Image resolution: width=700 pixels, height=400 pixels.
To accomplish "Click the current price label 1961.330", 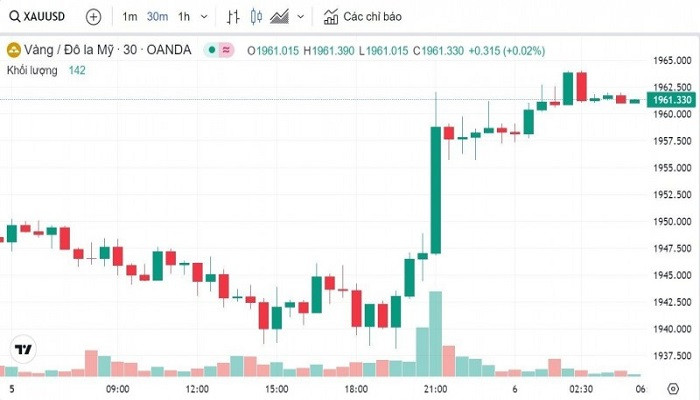I will [671, 100].
